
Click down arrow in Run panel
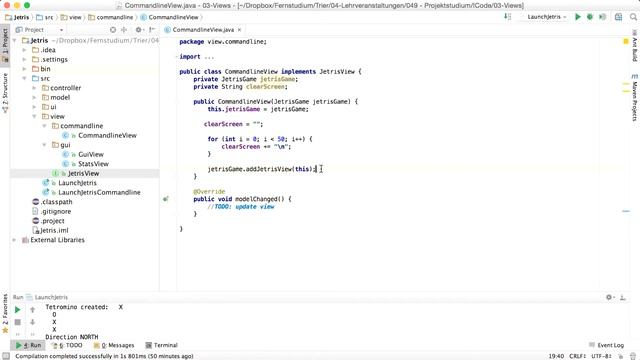click(33, 322)
